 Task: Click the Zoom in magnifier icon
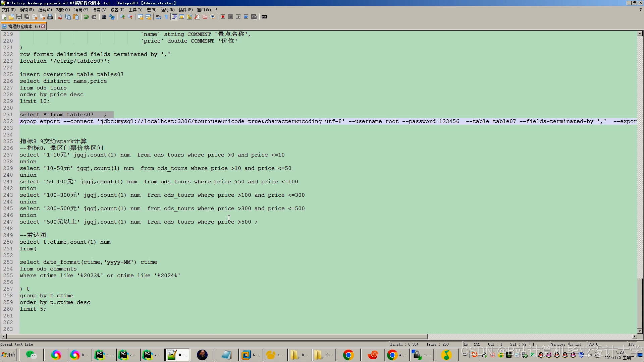point(122,17)
